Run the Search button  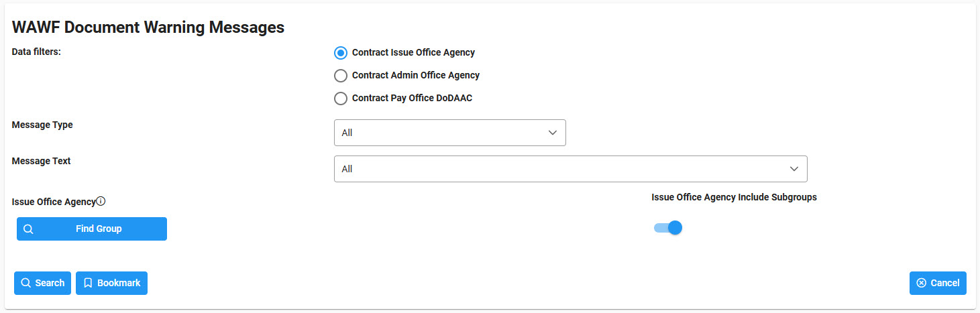coord(42,283)
